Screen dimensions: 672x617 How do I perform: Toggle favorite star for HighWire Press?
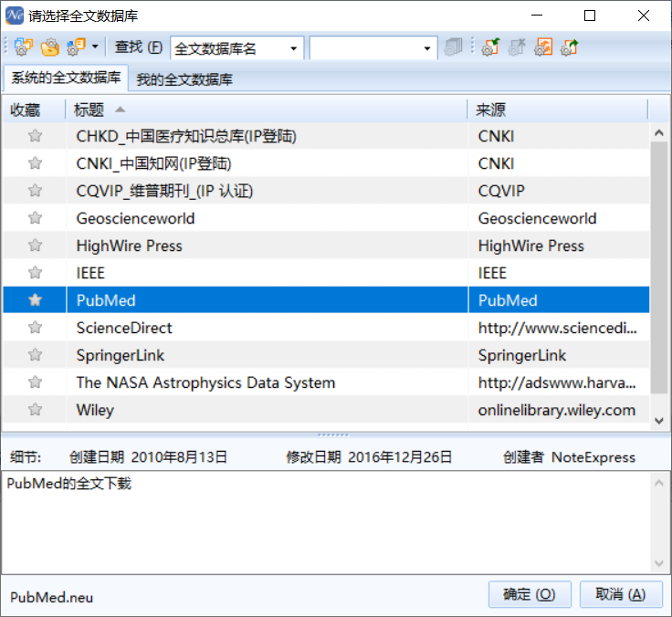35,246
